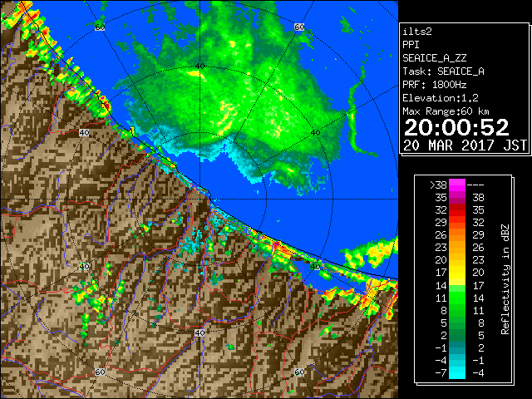Click the 'PRF: 1800Hz' value
532x399 pixels.
pos(435,85)
